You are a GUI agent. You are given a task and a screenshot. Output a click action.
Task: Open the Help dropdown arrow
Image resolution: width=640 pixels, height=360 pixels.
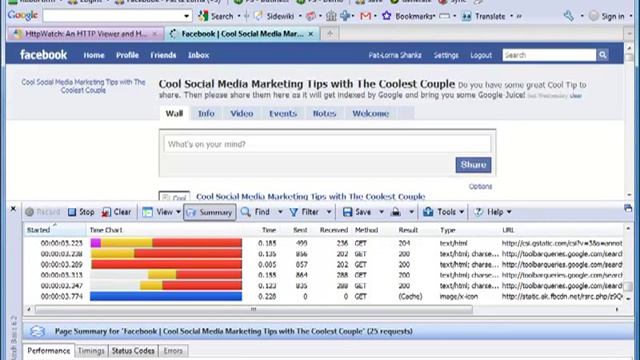click(509, 212)
